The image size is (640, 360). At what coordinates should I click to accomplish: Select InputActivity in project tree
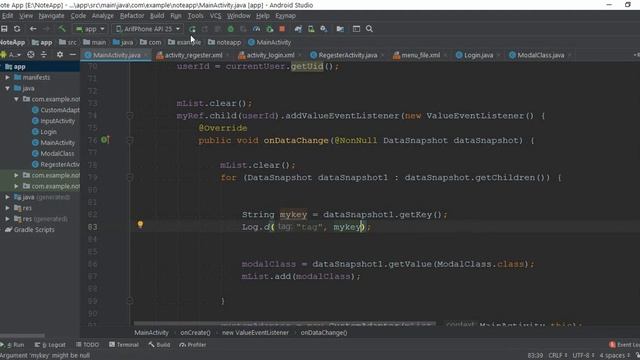(x=53, y=121)
